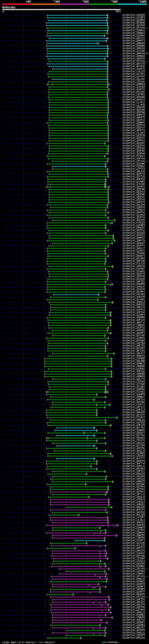The image size is (149, 644).
Task: Select the UniRef100_Q10992 label
Action: [133, 299]
